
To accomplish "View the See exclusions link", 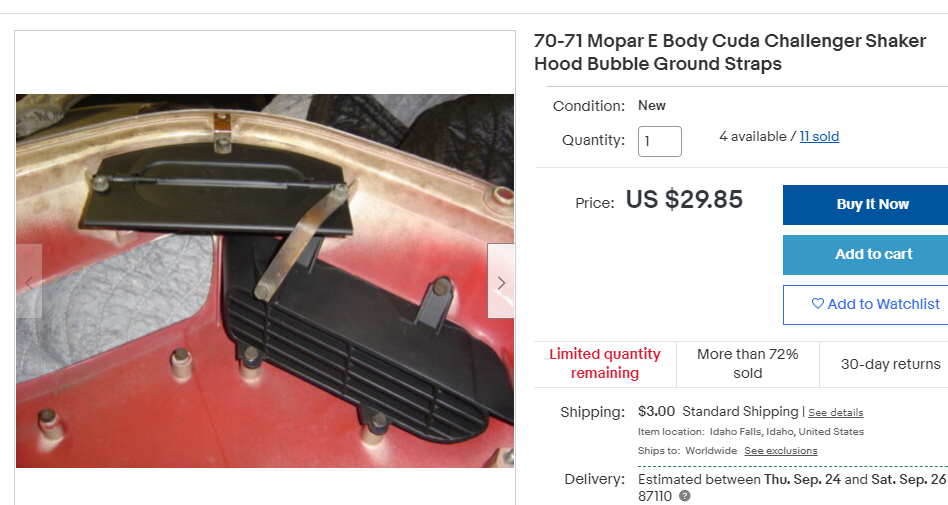I will coord(781,451).
